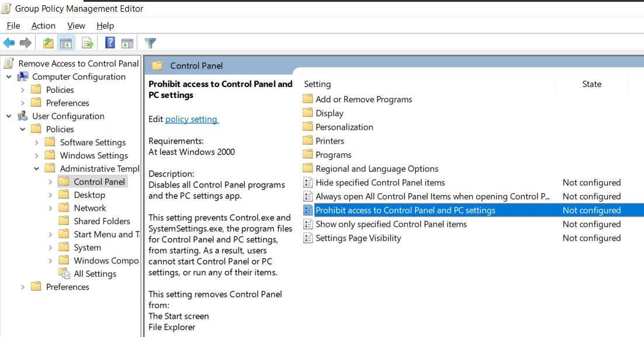The height and width of the screenshot is (337, 644).
Task: Click the Filter funnel toolbar icon
Action: tap(150, 43)
